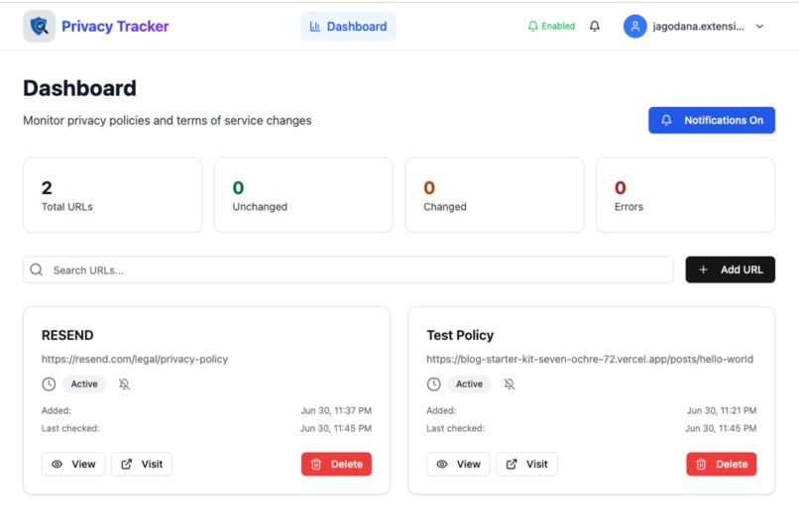Delete the RESEND tracked URL

(336, 464)
